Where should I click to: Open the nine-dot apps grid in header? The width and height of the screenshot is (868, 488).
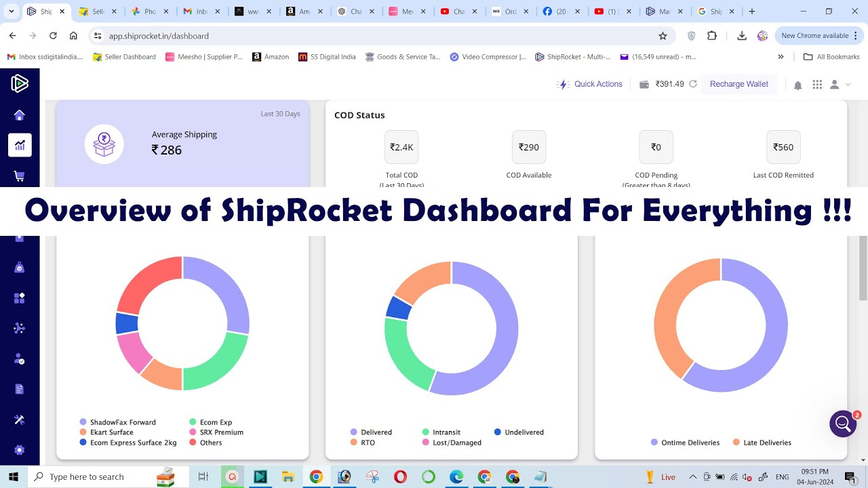pyautogui.click(x=817, y=84)
